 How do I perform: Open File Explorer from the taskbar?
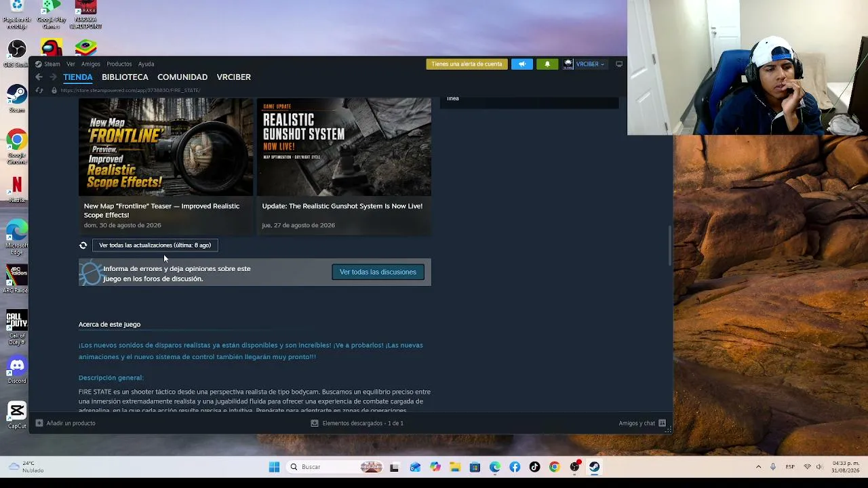[455, 467]
